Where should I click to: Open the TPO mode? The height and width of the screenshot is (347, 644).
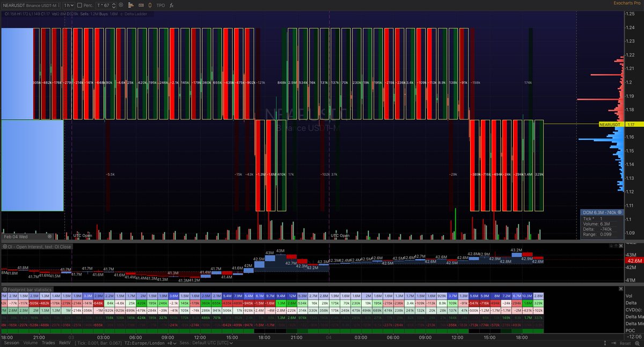tap(160, 5)
